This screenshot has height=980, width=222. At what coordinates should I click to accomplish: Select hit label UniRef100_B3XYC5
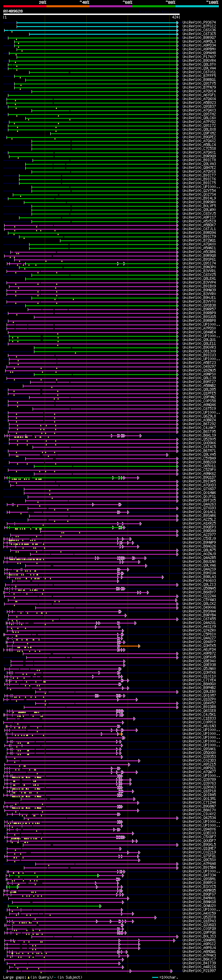pos(199,886)
